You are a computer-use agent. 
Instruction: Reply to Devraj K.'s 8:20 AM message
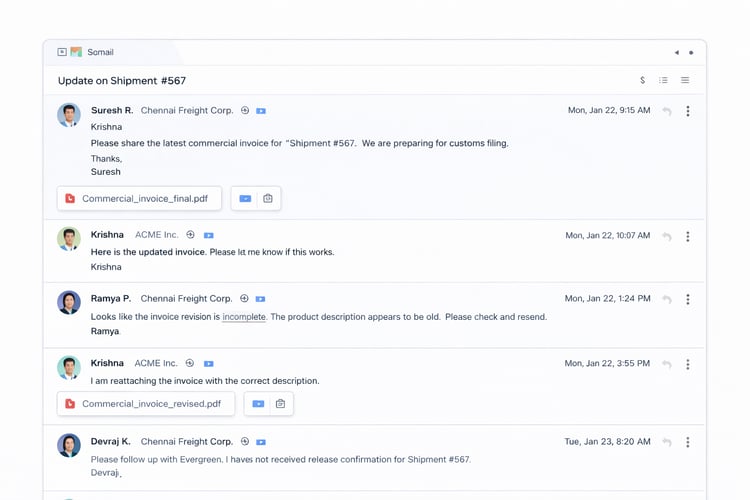[x=667, y=442]
